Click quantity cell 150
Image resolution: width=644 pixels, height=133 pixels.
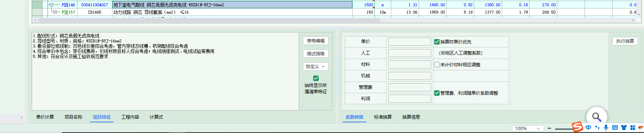363,12
